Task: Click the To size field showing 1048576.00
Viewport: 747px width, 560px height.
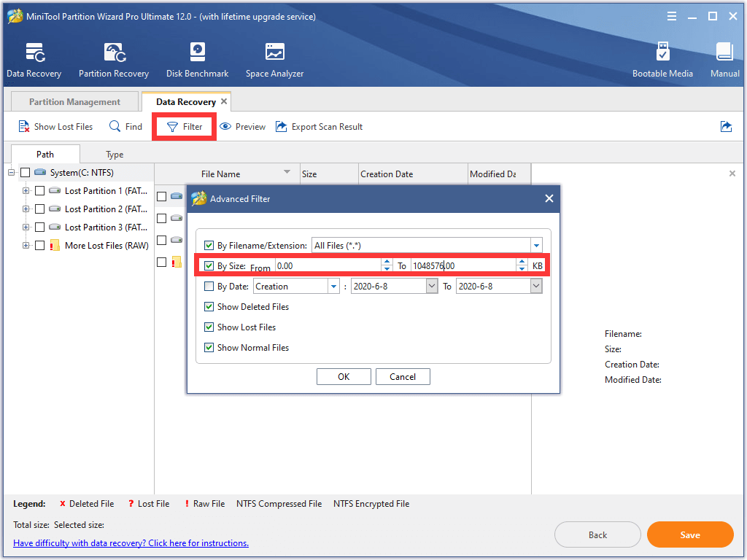Action: pos(463,265)
